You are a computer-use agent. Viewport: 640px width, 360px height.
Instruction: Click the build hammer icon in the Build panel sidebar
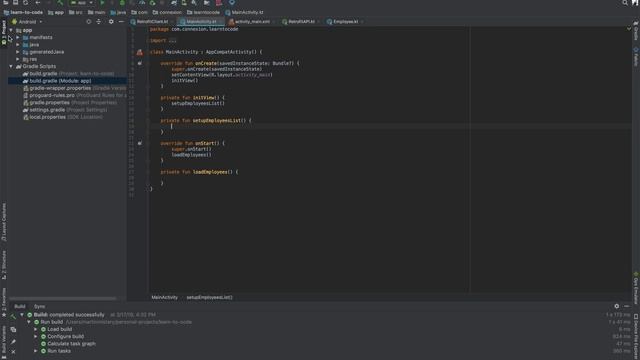pyautogui.click(x=13, y=316)
